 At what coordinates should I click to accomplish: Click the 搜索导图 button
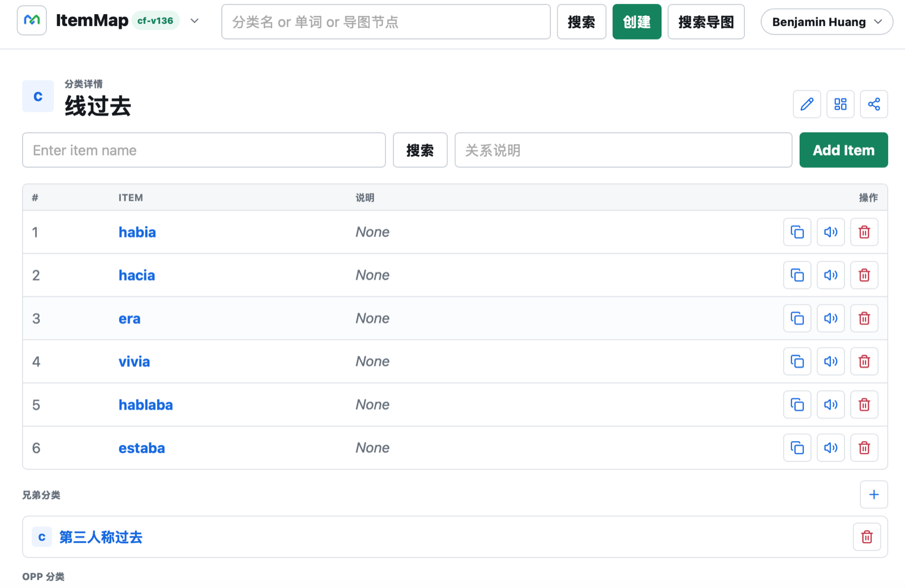pyautogui.click(x=706, y=21)
